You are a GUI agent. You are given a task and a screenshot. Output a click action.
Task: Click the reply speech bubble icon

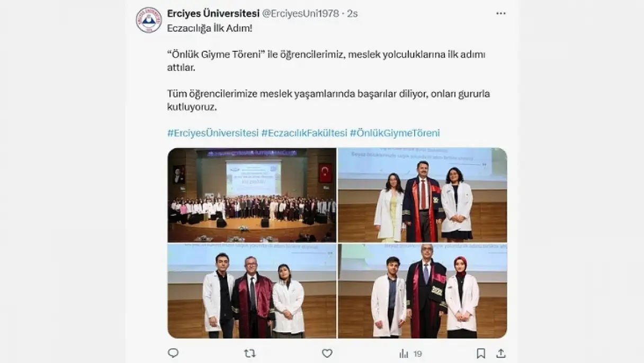(x=173, y=353)
